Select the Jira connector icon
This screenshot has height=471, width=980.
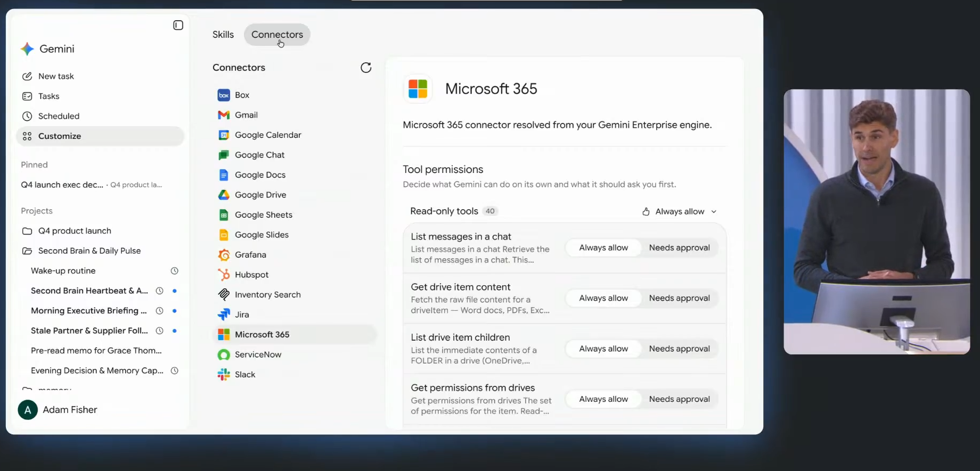coord(224,315)
